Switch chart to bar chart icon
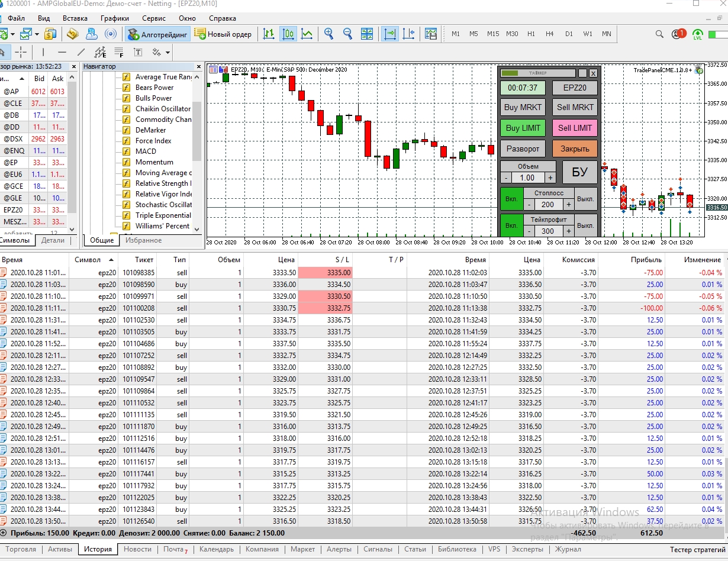The width and height of the screenshot is (728, 561). click(269, 34)
